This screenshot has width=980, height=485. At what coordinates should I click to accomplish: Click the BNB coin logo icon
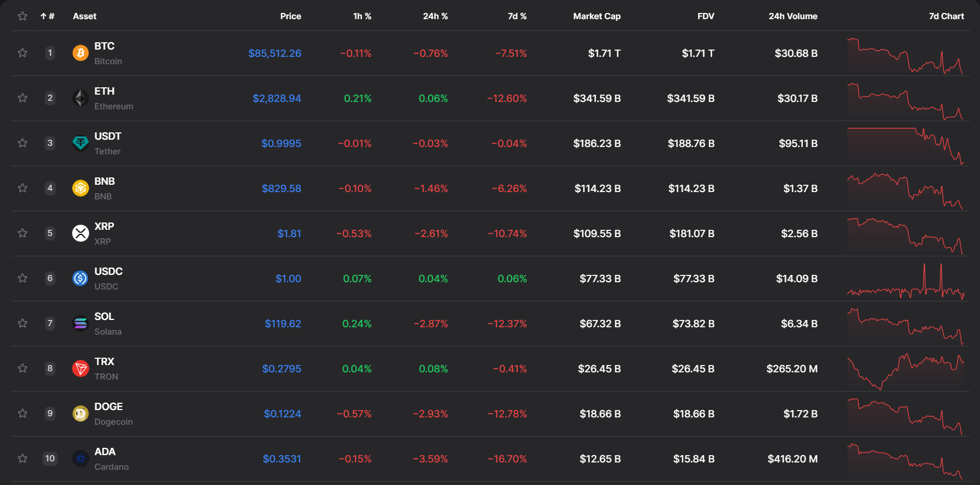(x=81, y=188)
